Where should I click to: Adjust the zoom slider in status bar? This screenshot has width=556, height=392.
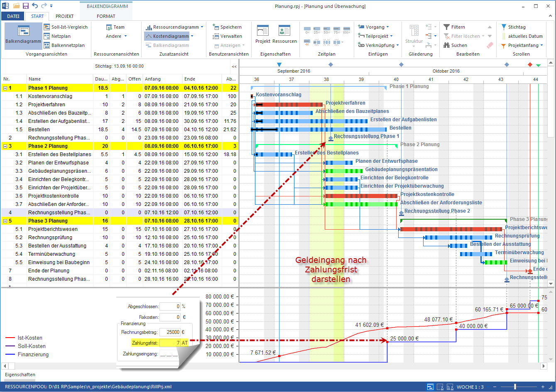tap(515, 387)
